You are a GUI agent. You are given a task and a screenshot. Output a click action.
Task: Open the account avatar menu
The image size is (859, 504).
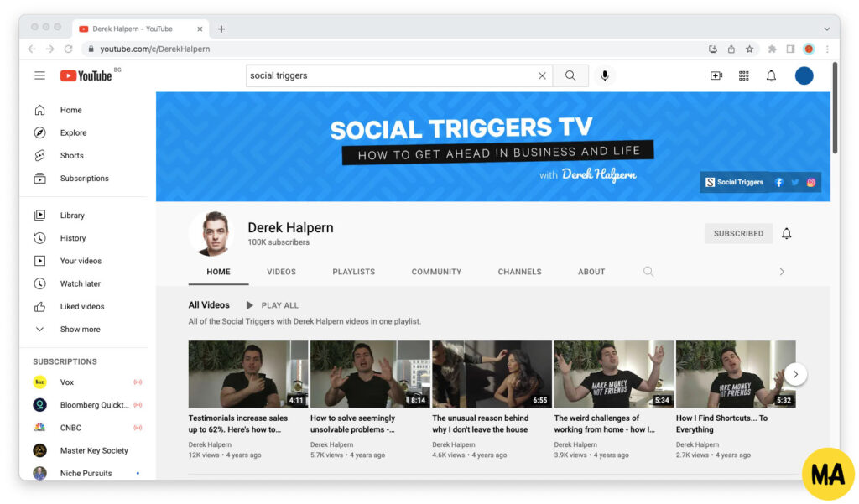click(804, 75)
